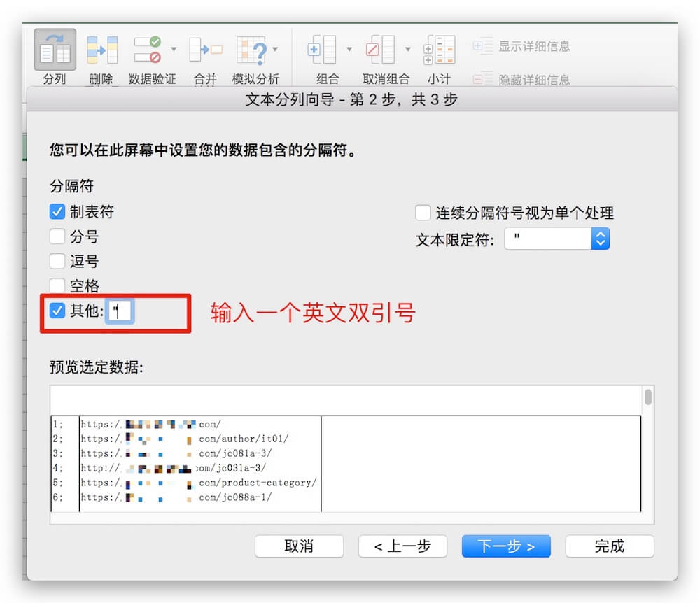The width and height of the screenshot is (700, 603).
Task: Expand the 模拟分析 dropdown arrow
Action: (x=275, y=50)
